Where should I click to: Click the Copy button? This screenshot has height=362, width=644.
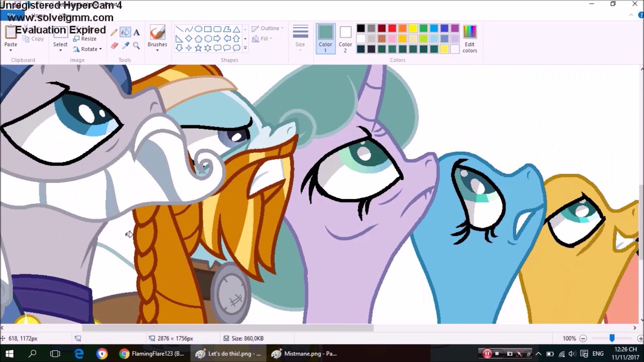tap(33, 39)
